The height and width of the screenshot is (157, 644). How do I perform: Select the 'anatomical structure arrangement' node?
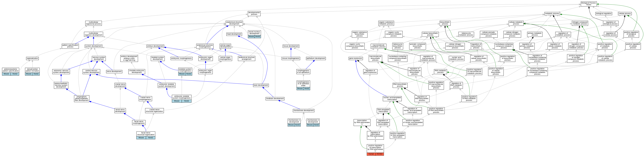(x=247, y=58)
